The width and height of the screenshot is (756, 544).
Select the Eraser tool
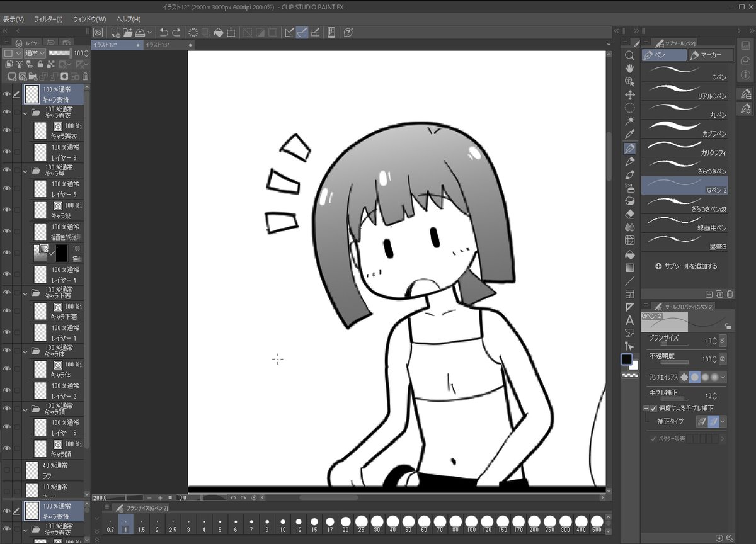point(629,214)
